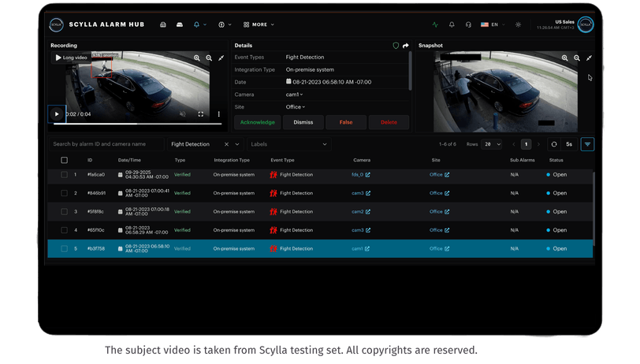Click the Dismiss button

point(303,122)
